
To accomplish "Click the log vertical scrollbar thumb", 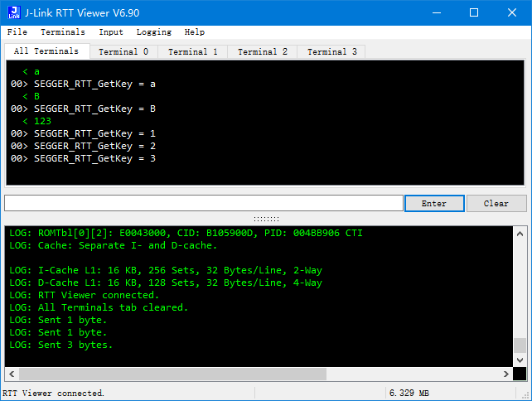I will (x=520, y=345).
